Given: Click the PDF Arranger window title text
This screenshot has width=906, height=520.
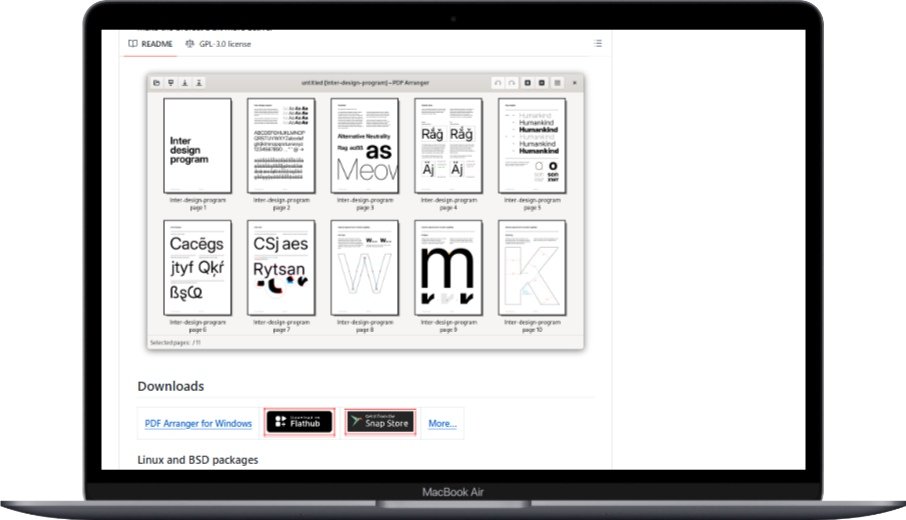Looking at the screenshot, I should pos(365,83).
